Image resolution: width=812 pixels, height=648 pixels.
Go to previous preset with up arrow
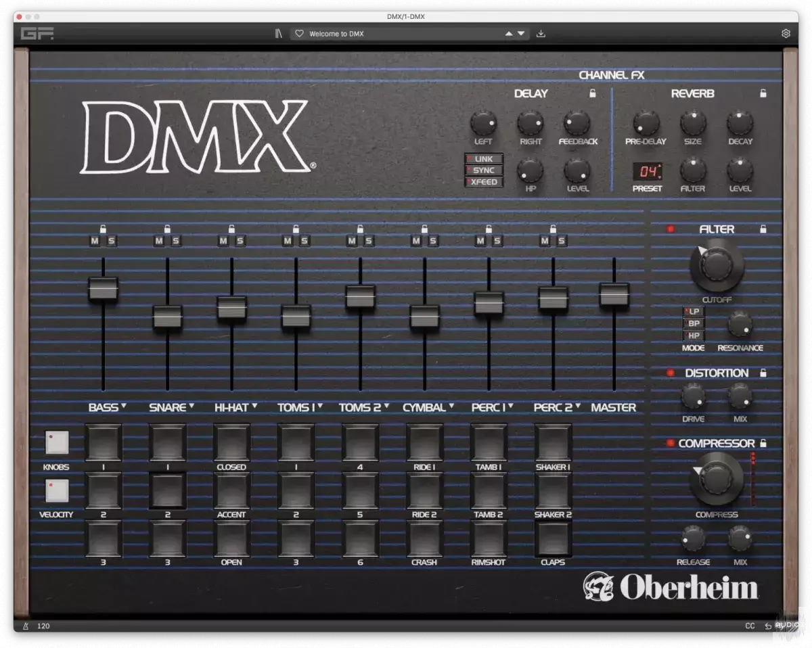tap(509, 34)
